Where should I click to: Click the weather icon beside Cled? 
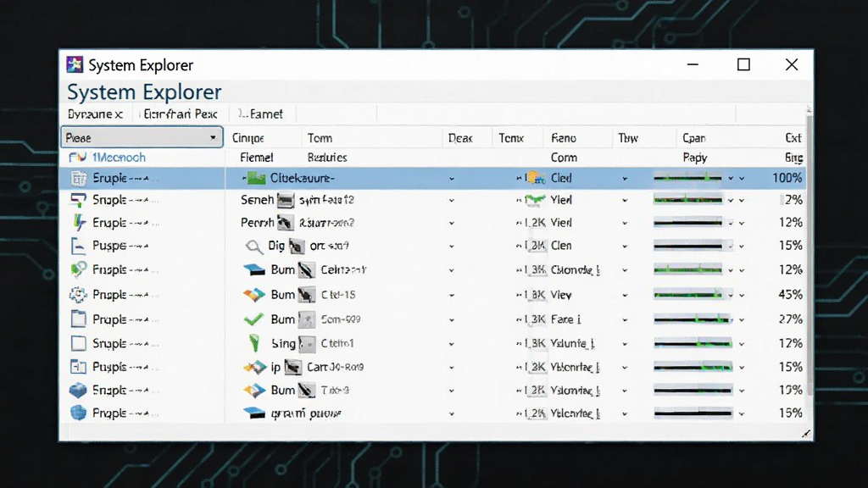(x=536, y=178)
